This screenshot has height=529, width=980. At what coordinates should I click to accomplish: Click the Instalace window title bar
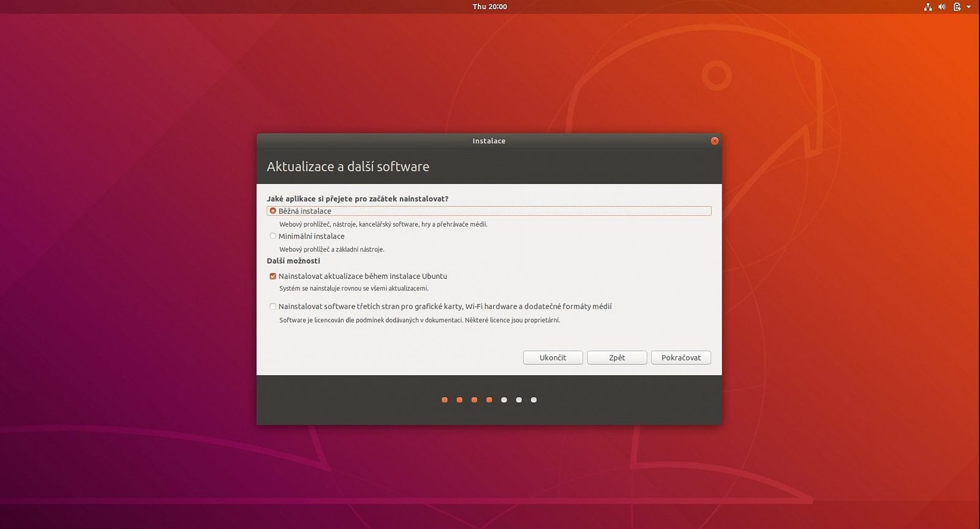coord(489,141)
